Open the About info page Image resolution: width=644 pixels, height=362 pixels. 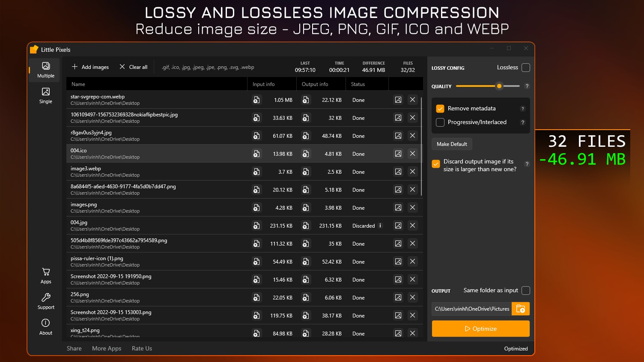(46, 327)
